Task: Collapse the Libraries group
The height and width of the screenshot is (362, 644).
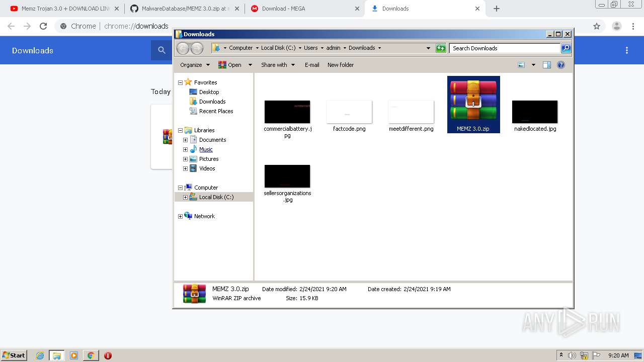Action: pos(180,130)
